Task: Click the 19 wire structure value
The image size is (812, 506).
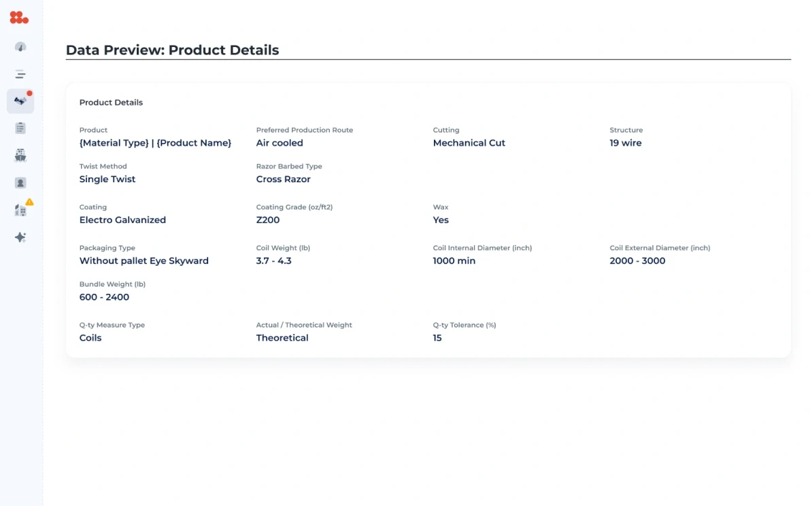Action: point(626,143)
